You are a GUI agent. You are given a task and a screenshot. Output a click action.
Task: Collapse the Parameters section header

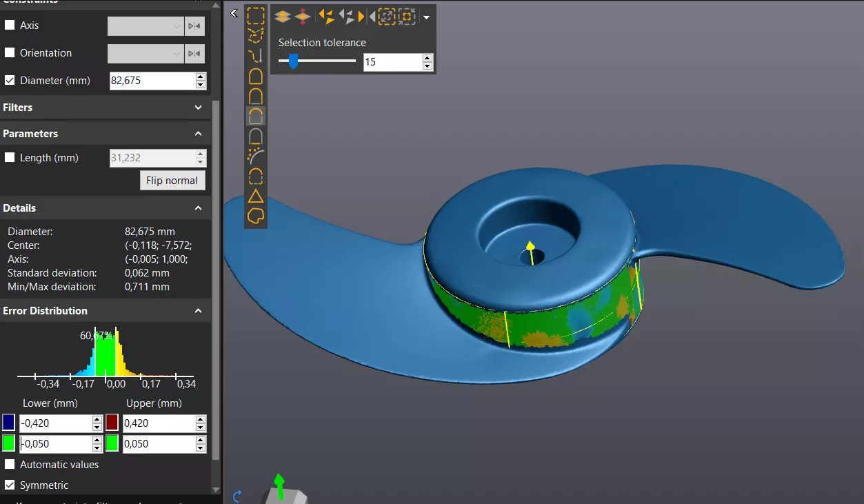[199, 134]
